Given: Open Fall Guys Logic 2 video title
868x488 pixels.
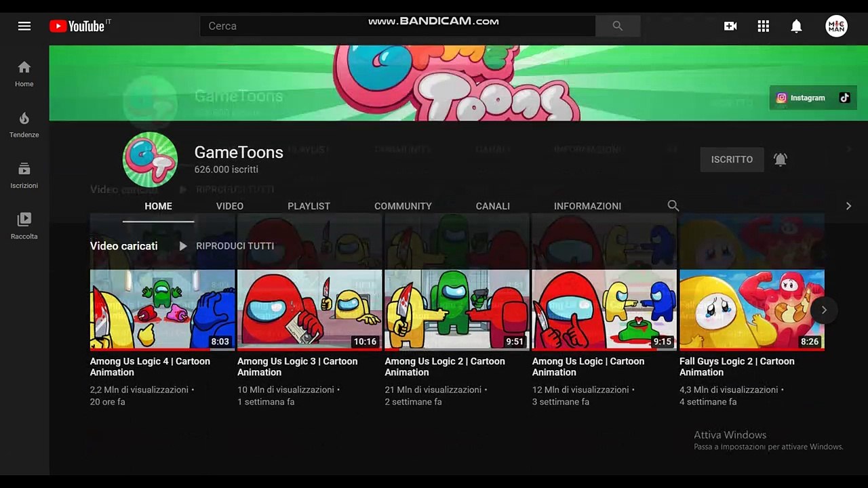Looking at the screenshot, I should click(x=737, y=367).
